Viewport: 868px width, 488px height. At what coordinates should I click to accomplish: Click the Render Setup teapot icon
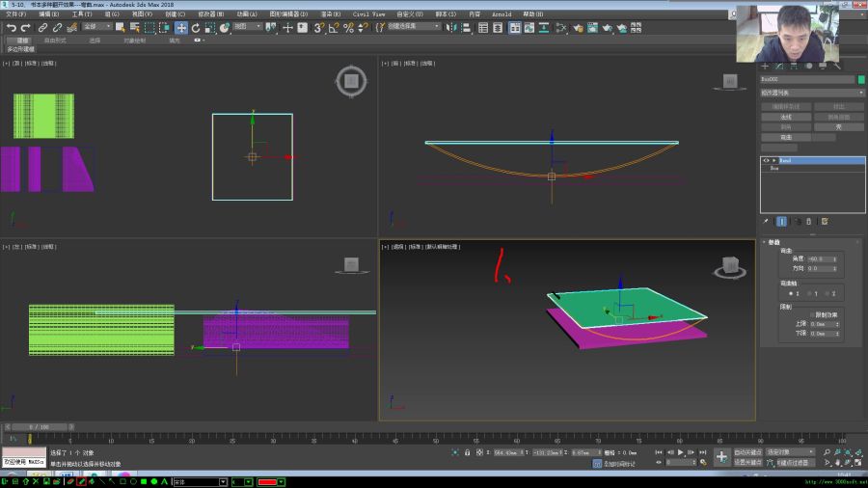pyautogui.click(x=578, y=28)
